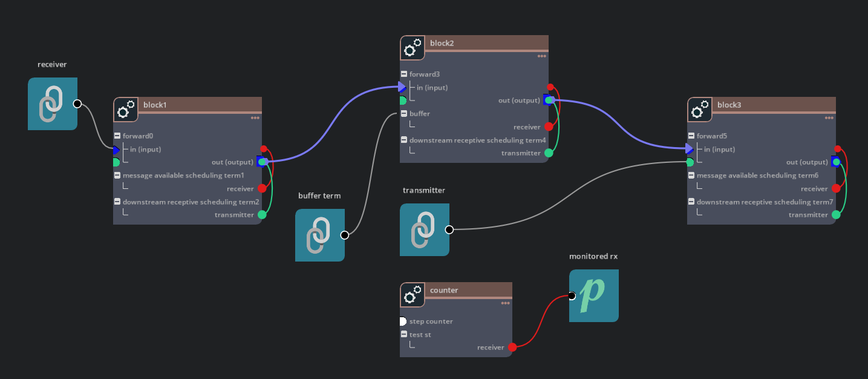Click the gears icon on block1 header

(x=125, y=110)
